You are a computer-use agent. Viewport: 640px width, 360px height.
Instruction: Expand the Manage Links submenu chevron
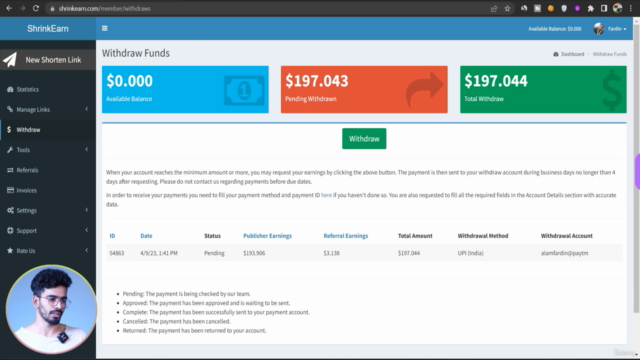click(x=87, y=109)
